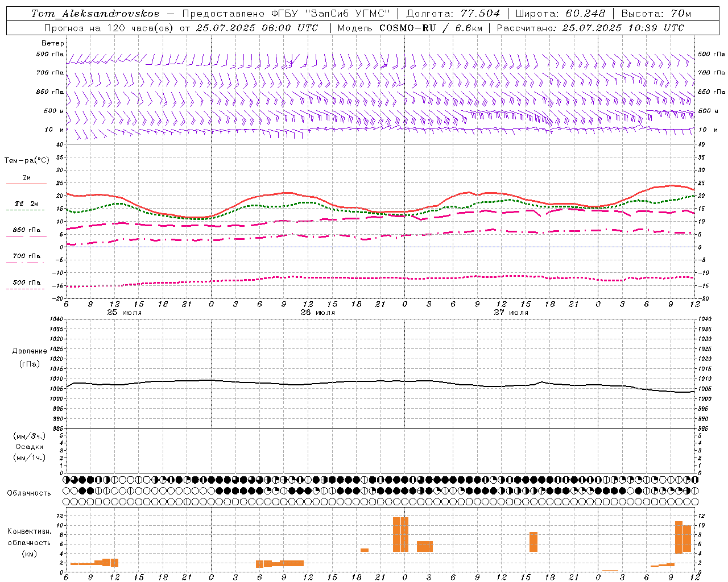Screen dimensions: 728x582
Task: Click the 700 гПа wind label on left
Action: (50, 73)
